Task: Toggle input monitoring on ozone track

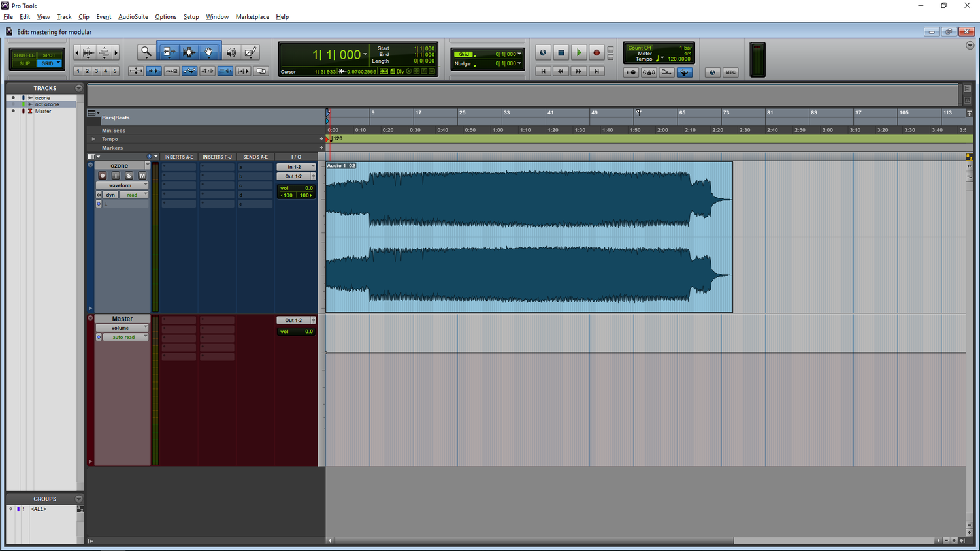Action: (x=116, y=176)
